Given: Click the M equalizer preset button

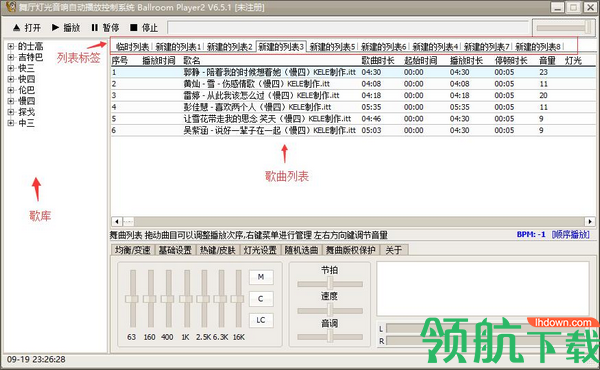Looking at the screenshot, I should coord(261,277).
